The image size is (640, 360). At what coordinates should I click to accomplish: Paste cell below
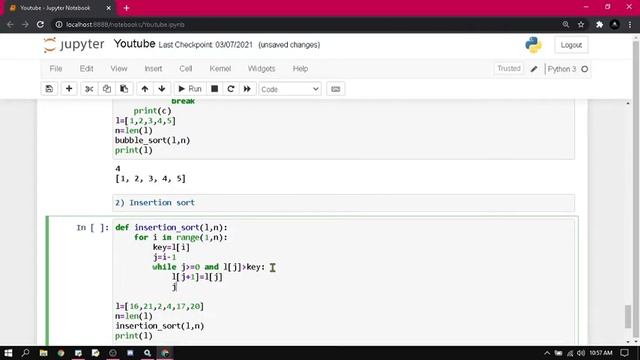[124, 89]
